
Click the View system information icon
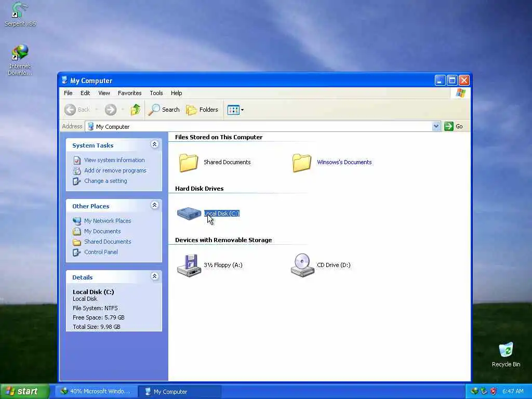(x=77, y=160)
